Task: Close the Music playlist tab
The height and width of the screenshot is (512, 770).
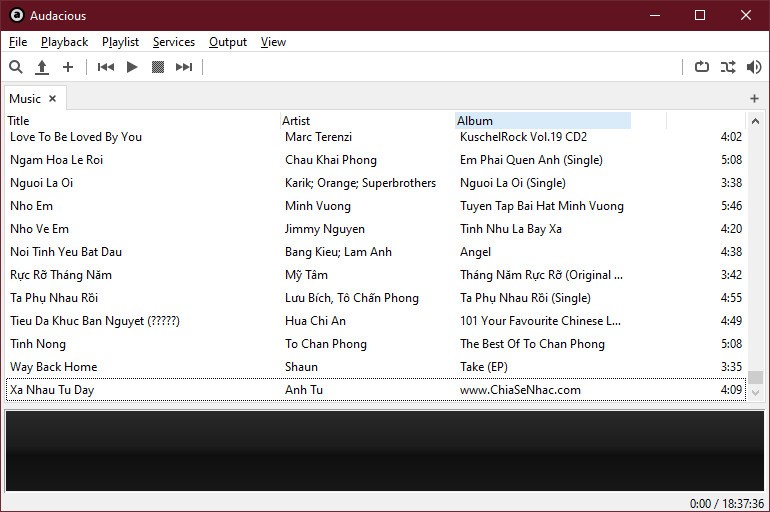Action: [x=53, y=99]
